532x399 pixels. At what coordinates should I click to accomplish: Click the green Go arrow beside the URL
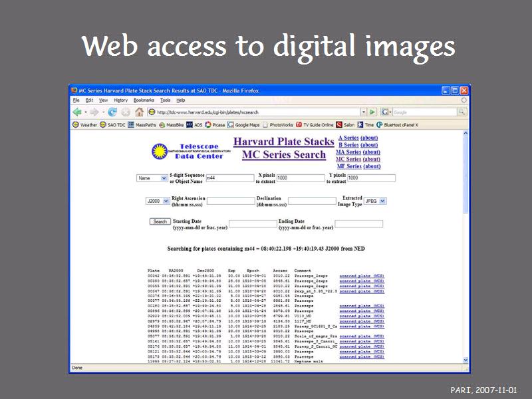[372, 112]
